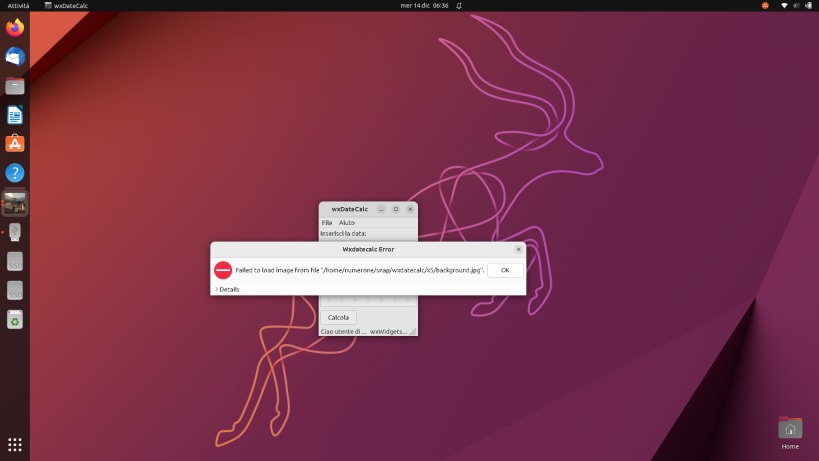The image size is (819, 461).
Task: Click the 'Failed to load image' error message
Action: click(360, 270)
